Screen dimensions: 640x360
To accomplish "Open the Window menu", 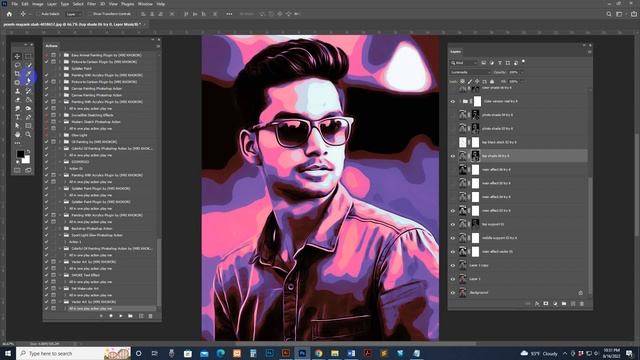I will [x=145, y=4].
